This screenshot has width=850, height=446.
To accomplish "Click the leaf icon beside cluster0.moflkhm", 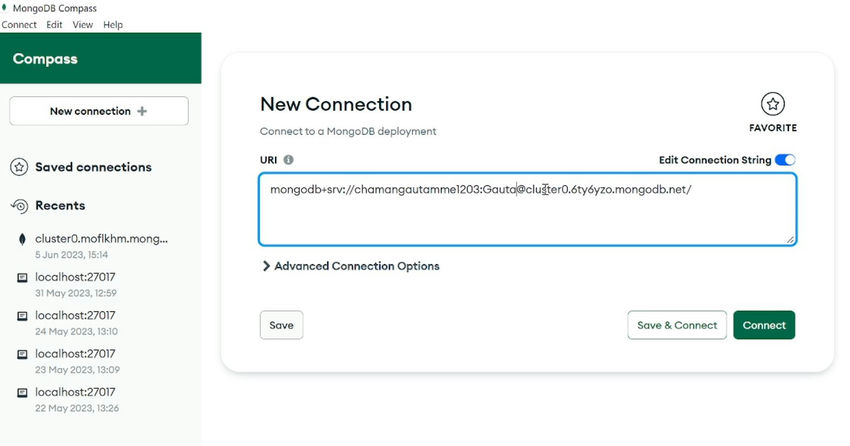I will (22, 239).
